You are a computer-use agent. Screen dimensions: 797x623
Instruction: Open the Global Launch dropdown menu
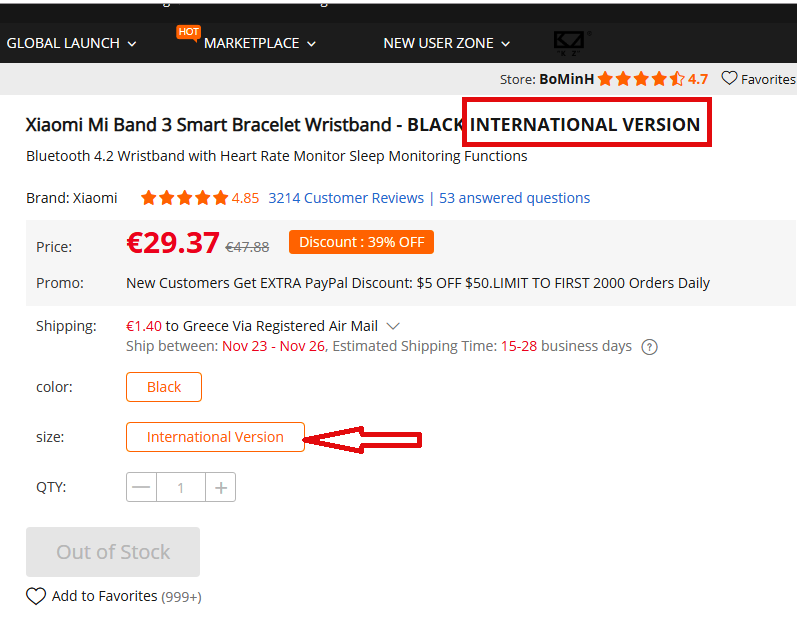coord(71,43)
